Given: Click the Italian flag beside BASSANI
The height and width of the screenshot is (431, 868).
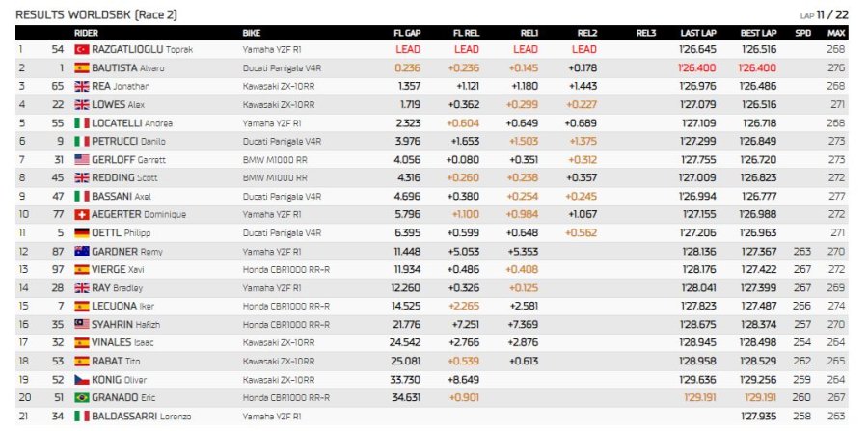Looking at the screenshot, I should click(x=81, y=196).
